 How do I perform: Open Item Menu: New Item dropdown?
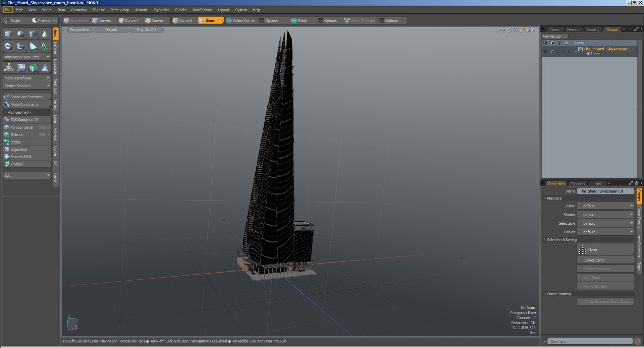[27, 57]
